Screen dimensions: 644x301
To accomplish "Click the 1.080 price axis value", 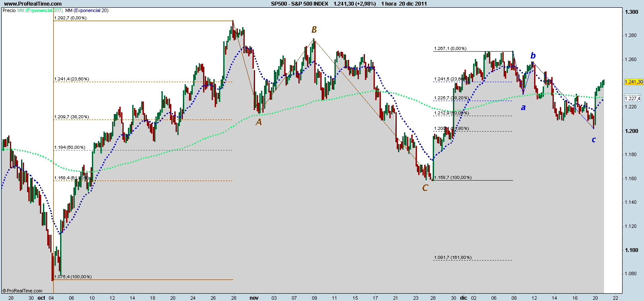I will point(631,273).
